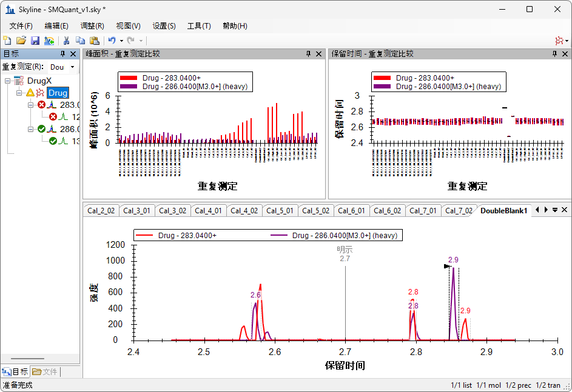Switch to the Cal_5_01 chromatogram tab

pyautogui.click(x=280, y=211)
